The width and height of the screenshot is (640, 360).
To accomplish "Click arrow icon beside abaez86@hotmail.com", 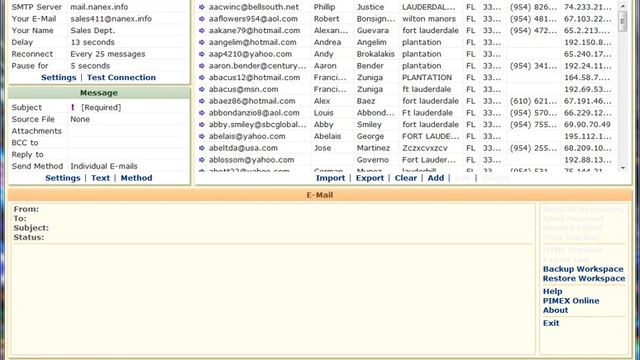I will [x=202, y=101].
